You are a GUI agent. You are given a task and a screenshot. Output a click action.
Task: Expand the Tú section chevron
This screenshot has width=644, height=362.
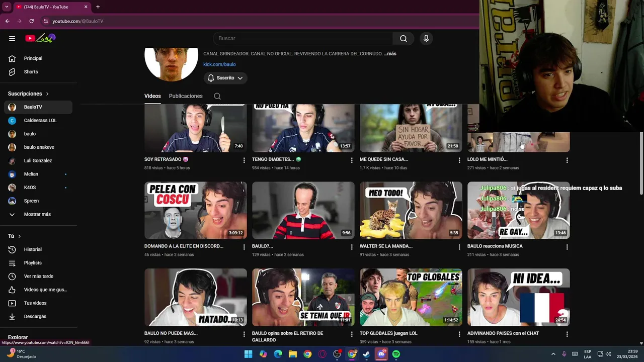pyautogui.click(x=19, y=236)
